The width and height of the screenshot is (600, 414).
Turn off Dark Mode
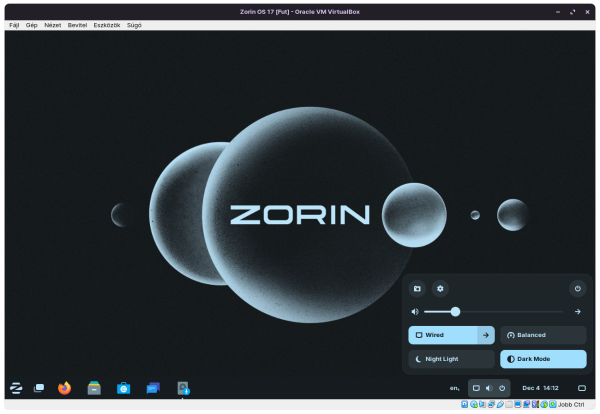point(543,359)
